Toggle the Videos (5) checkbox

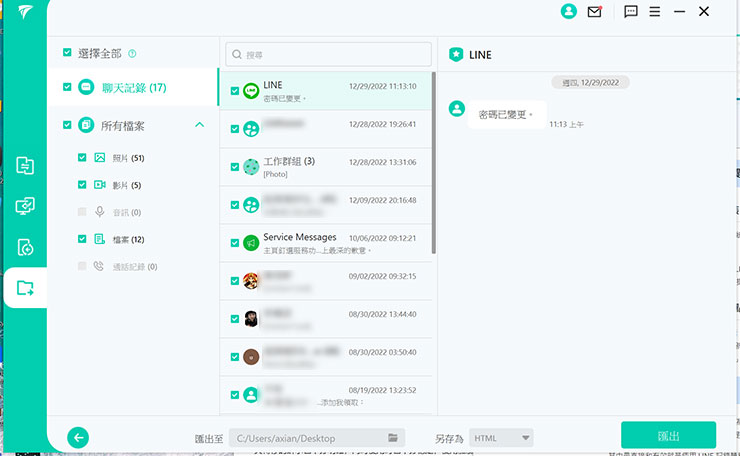point(82,185)
